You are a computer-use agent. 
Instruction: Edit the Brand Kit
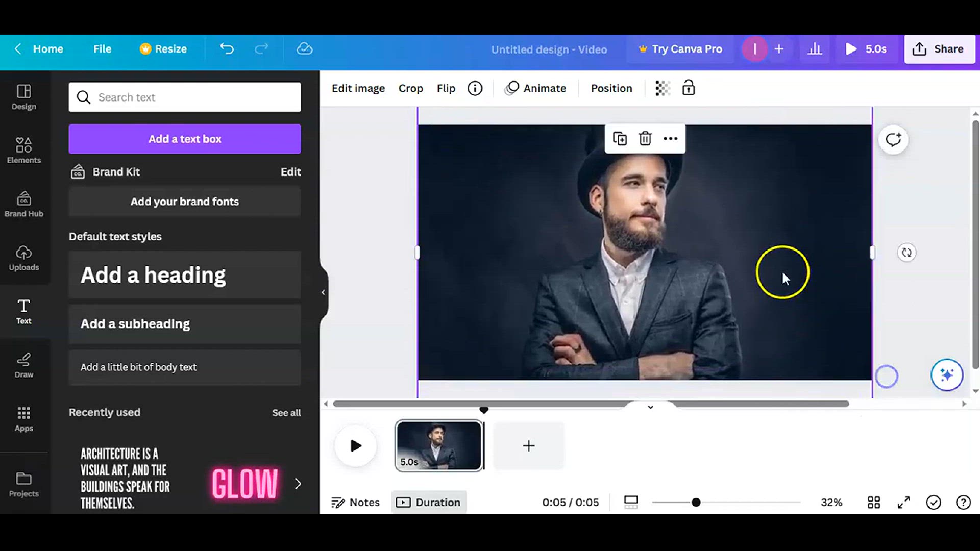[x=290, y=172]
